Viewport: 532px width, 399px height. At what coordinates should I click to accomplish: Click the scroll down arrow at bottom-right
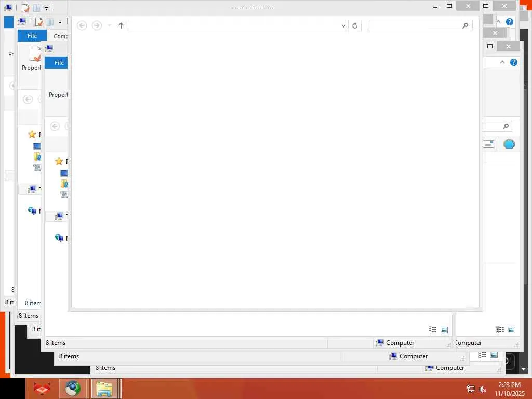tap(523, 369)
